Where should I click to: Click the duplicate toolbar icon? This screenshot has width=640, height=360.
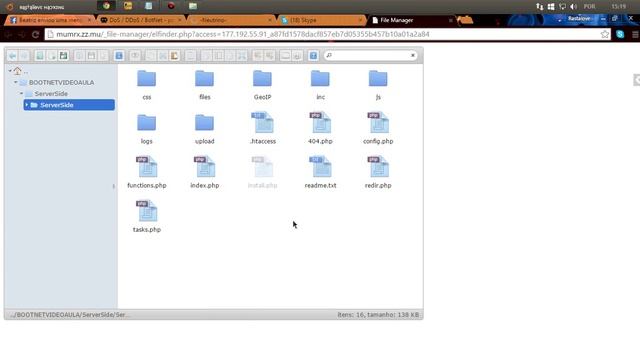click(207, 56)
